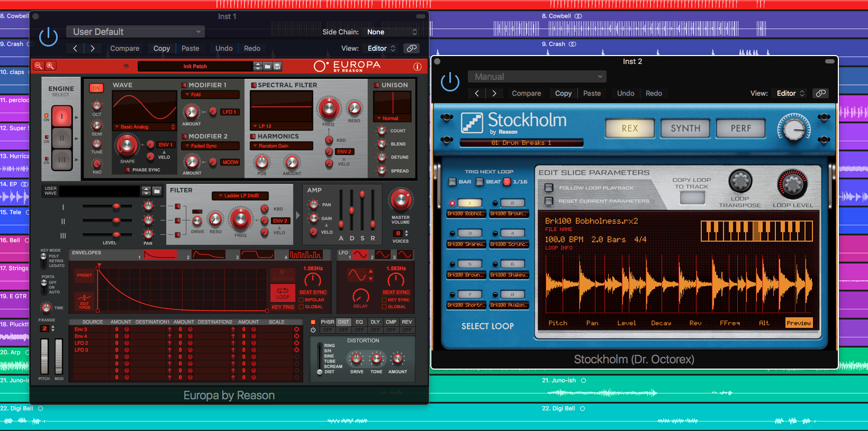Open the Europa info icon
The width and height of the screenshot is (868, 431).
tap(417, 67)
